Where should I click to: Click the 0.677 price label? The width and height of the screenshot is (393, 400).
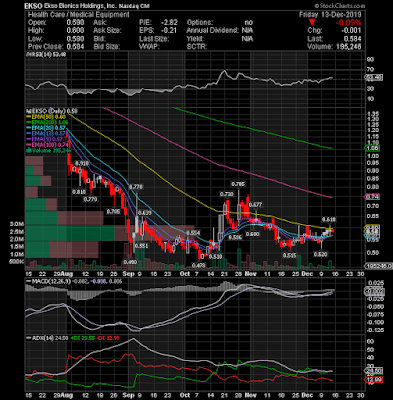coord(256,204)
